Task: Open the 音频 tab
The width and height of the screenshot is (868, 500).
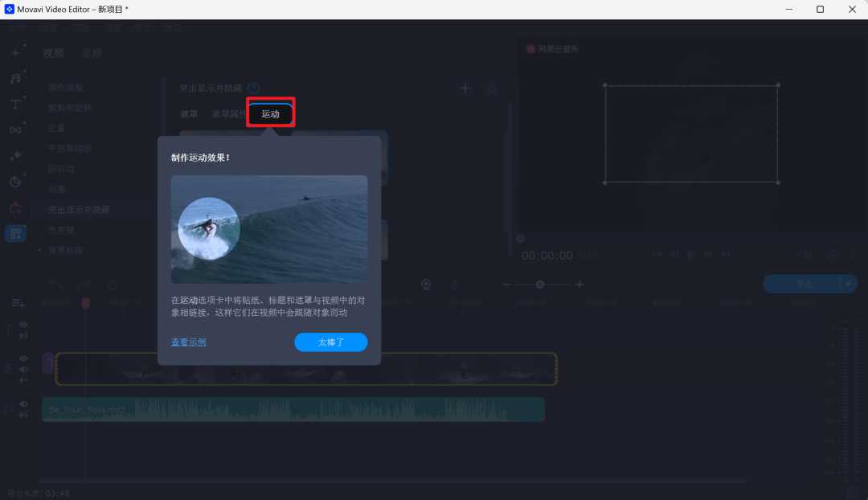Action: click(92, 53)
